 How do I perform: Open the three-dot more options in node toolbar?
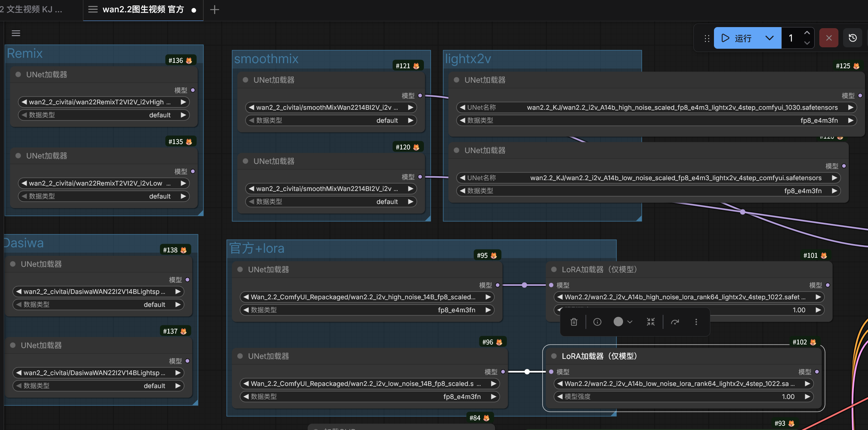point(696,322)
